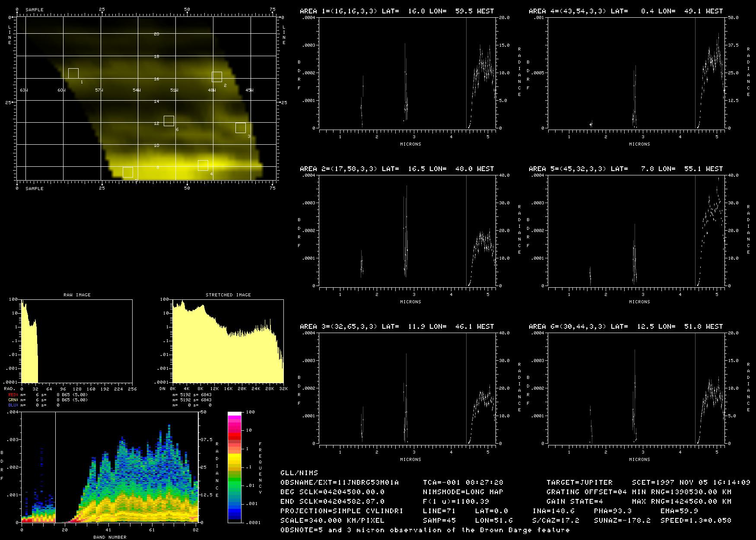This screenshot has height=540, width=756.
Task: Click the AREA 1 title header text
Action: tap(397, 11)
